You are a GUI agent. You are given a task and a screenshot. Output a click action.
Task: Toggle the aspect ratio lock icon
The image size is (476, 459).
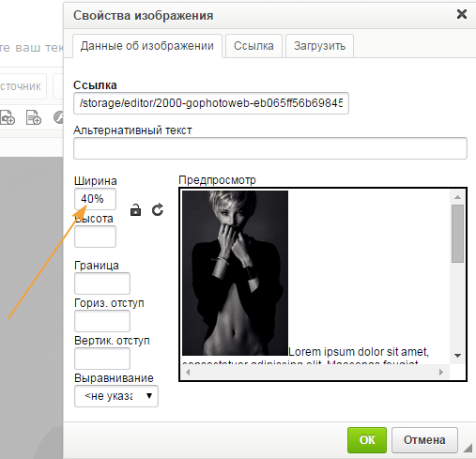pos(135,210)
